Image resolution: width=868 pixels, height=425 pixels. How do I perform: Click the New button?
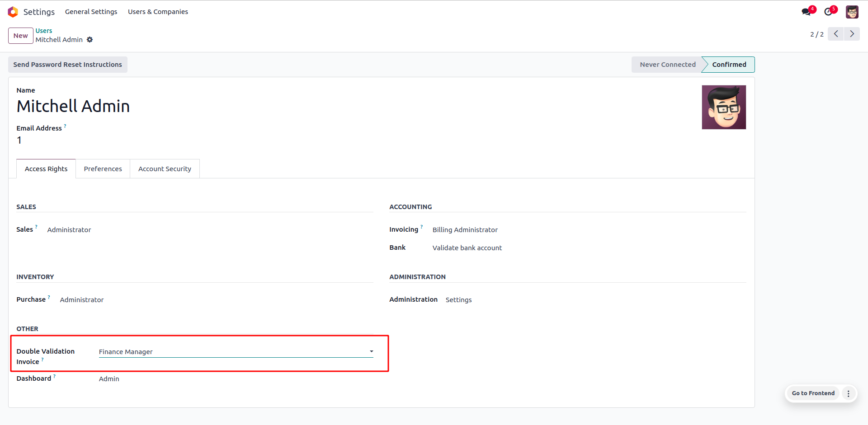[x=21, y=36]
